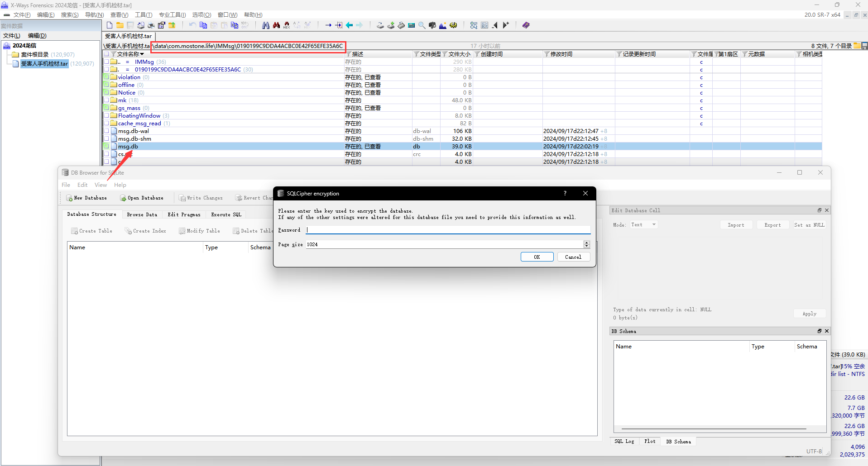Check the box beside the mk folder
868x466 pixels.
(107, 100)
